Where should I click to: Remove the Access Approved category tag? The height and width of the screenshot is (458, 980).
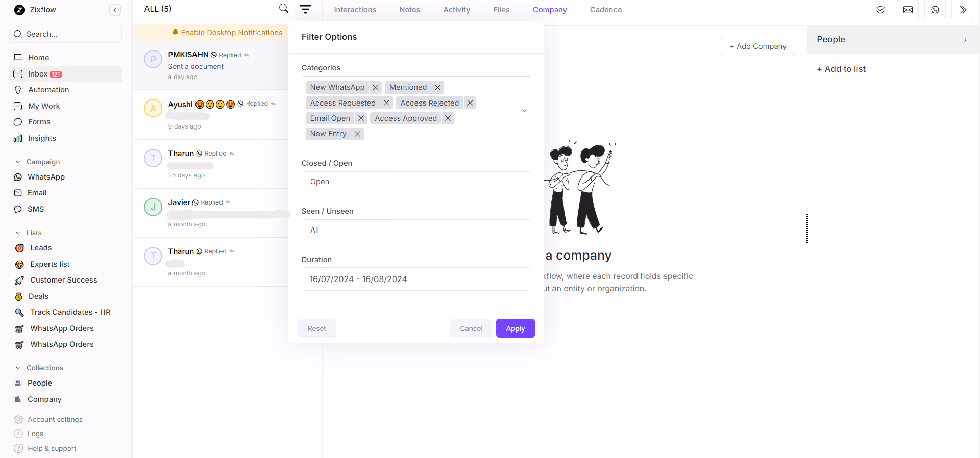(x=448, y=118)
